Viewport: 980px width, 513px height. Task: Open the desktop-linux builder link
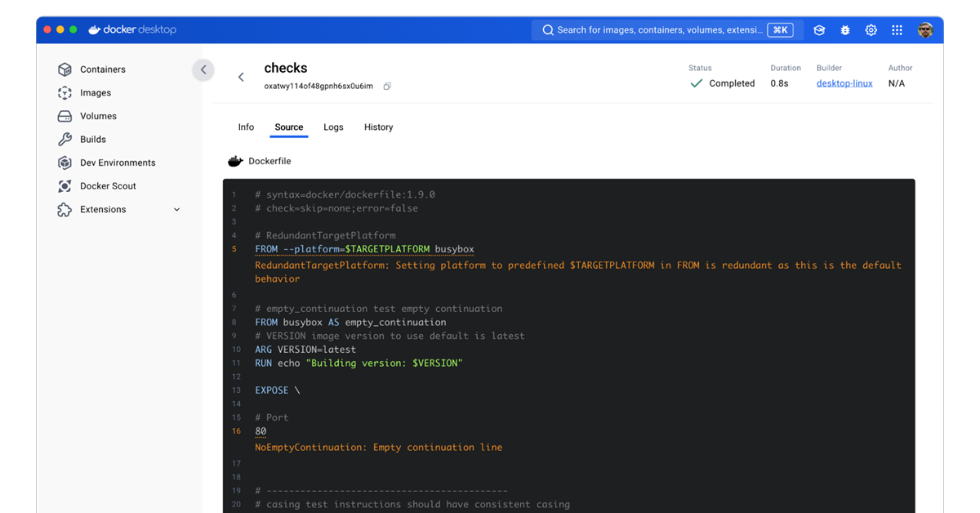click(x=844, y=83)
